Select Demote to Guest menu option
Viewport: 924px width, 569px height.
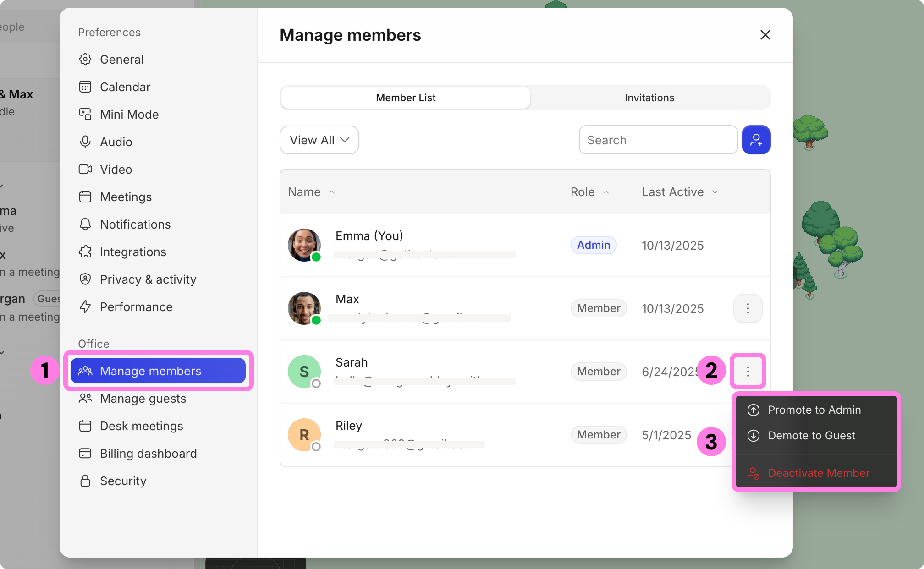click(x=816, y=436)
